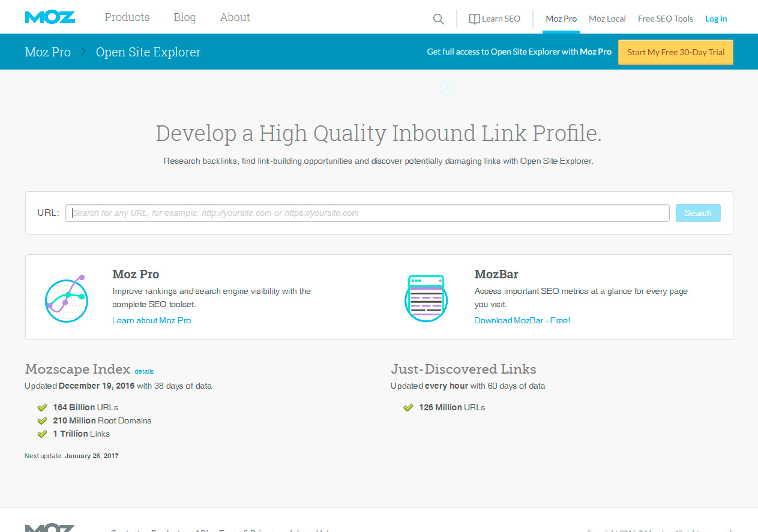
Task: Click the MozBar browser icon
Action: (x=426, y=298)
